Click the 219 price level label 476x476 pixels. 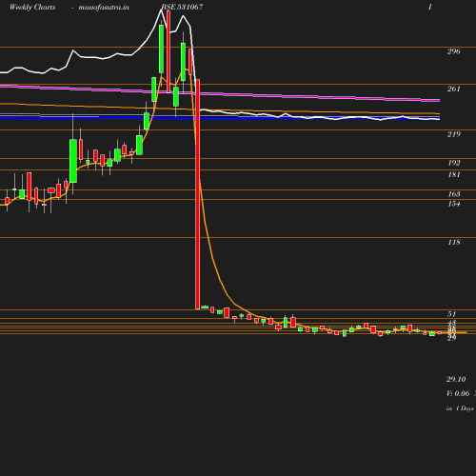pos(454,134)
